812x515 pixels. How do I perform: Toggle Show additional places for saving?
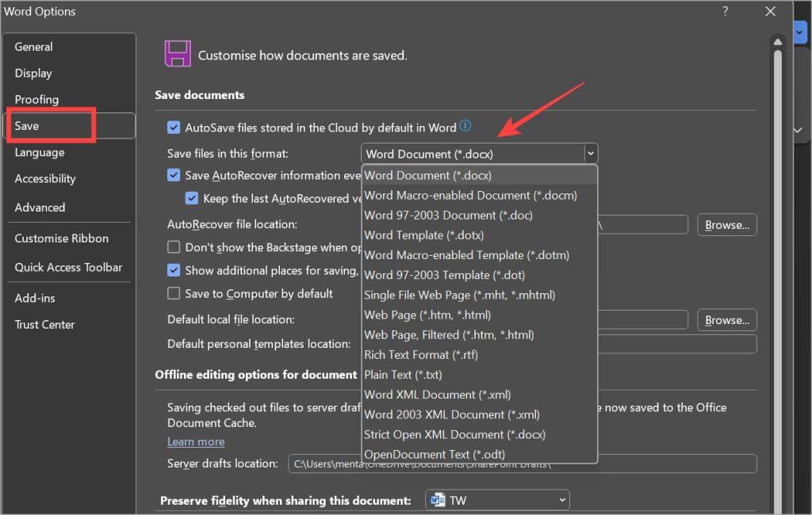tap(174, 270)
